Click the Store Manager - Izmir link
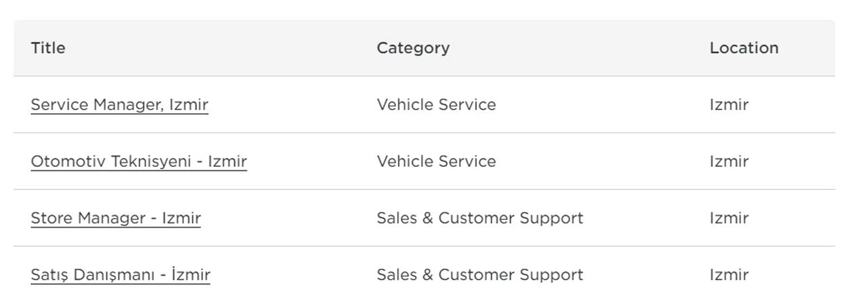Viewport: 868px width, 304px height. click(115, 218)
